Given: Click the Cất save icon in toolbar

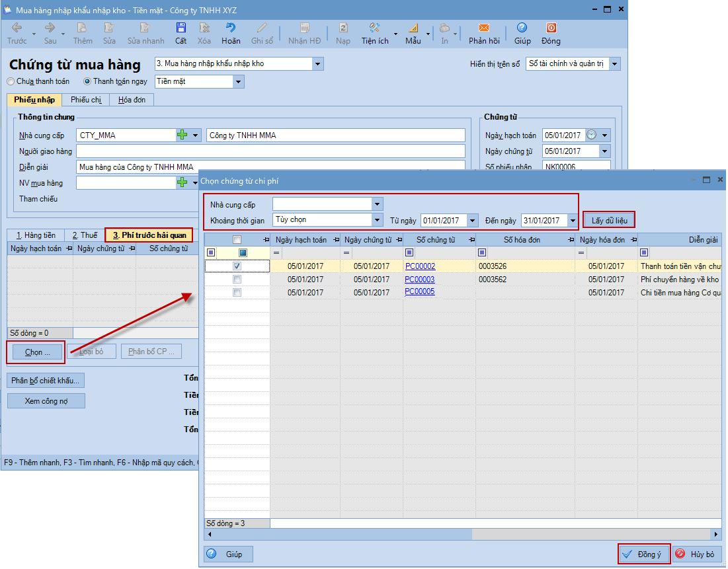Looking at the screenshot, I should [x=181, y=28].
